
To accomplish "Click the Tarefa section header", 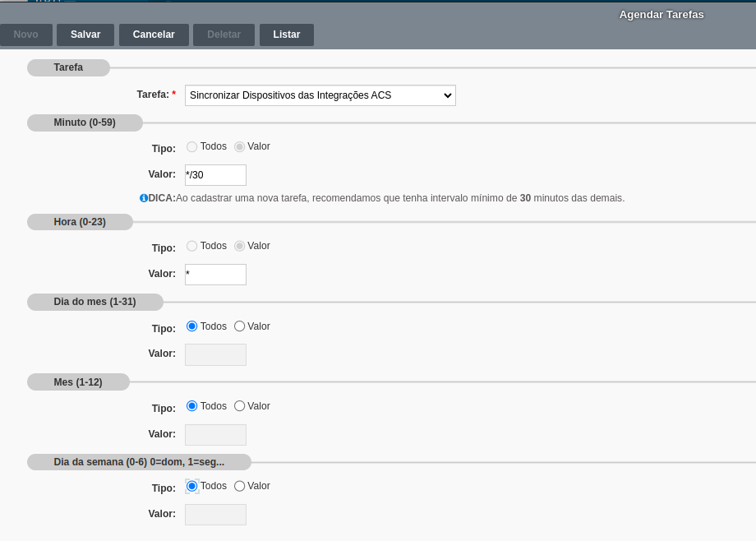I will [68, 67].
